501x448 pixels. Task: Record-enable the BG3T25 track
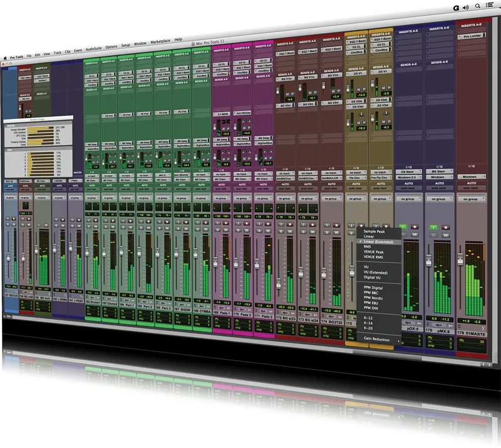[x=336, y=225]
